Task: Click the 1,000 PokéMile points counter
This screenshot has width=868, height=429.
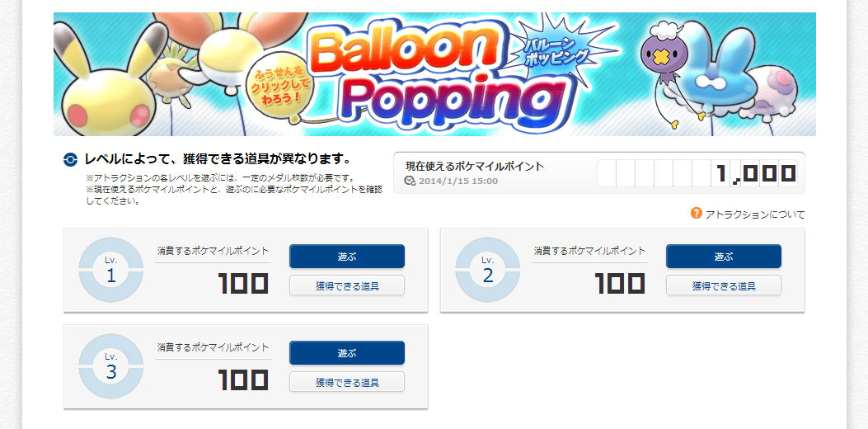Action: coord(697,173)
